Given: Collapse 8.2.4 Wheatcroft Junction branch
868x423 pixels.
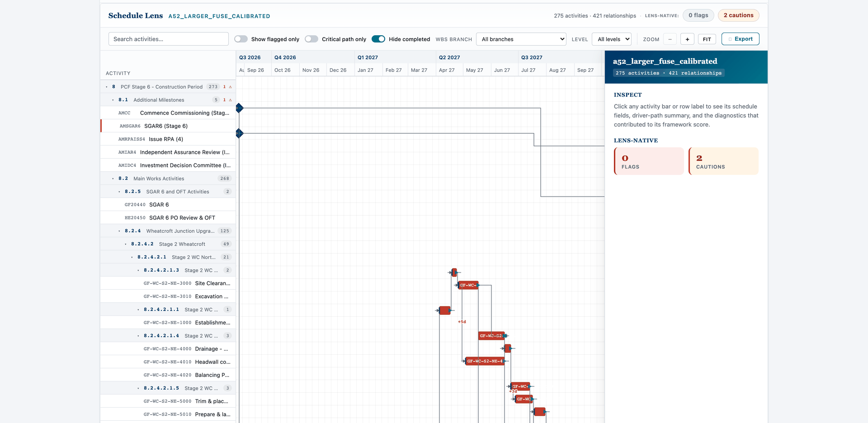Looking at the screenshot, I should pyautogui.click(x=119, y=231).
